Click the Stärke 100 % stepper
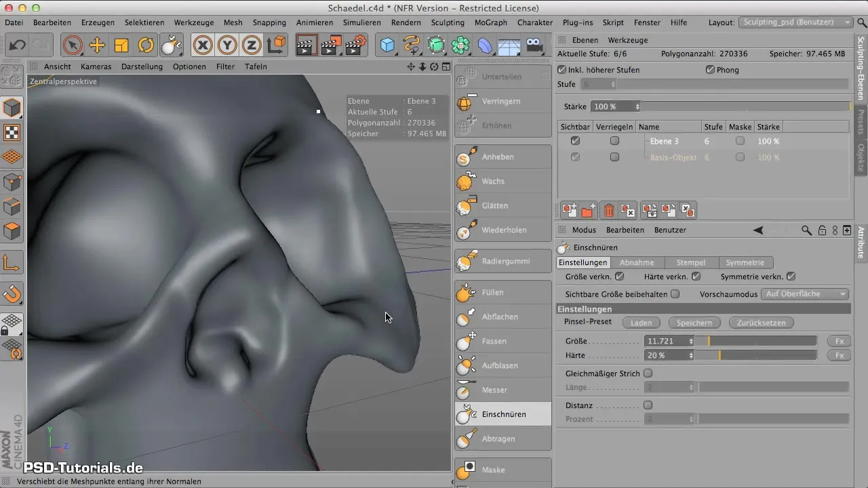The height and width of the screenshot is (488, 868). click(637, 106)
